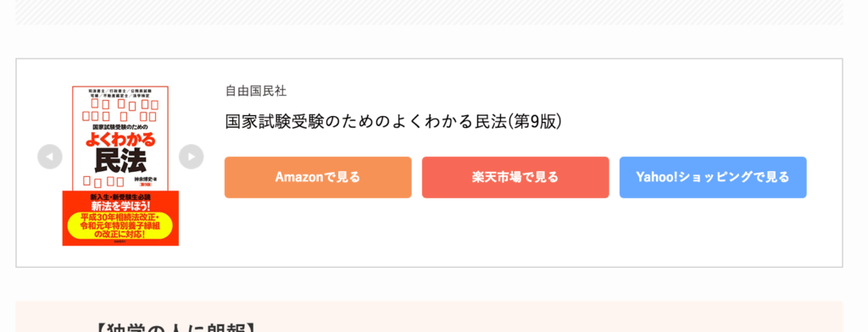
Task: Click the 自由国民社 publisher name
Action: (256, 91)
